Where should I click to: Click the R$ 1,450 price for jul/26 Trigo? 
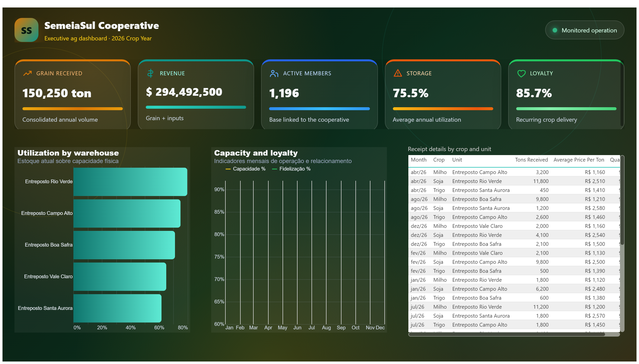pyautogui.click(x=595, y=325)
